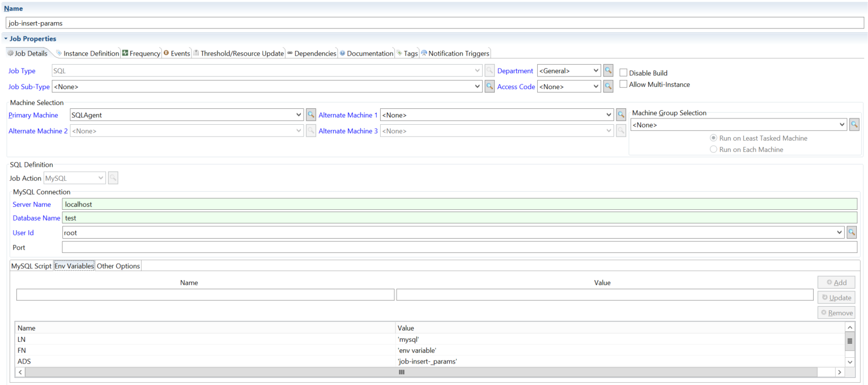Switch to the Dependencies tab
868x385 pixels.
click(x=312, y=53)
